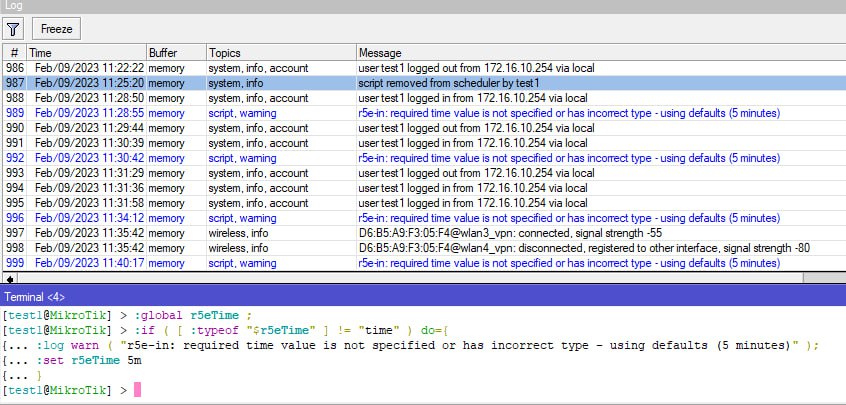Select wireless log row 997

coord(424,233)
